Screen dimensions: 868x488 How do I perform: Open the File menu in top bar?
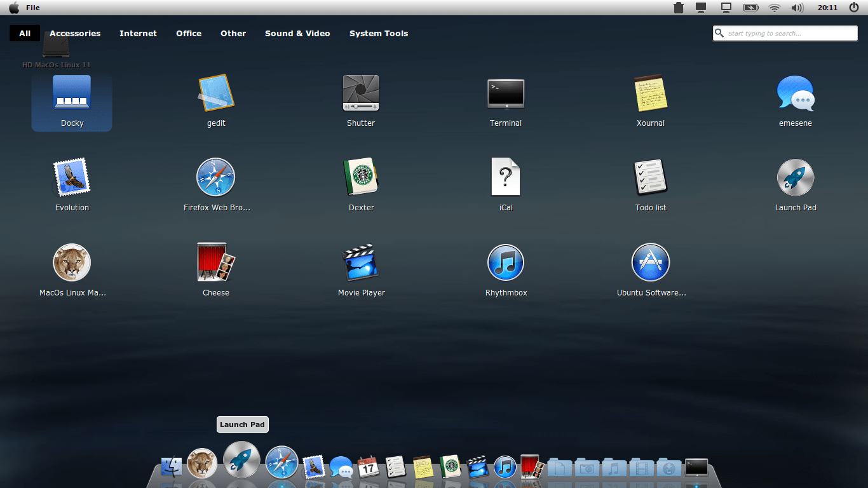pyautogui.click(x=33, y=8)
